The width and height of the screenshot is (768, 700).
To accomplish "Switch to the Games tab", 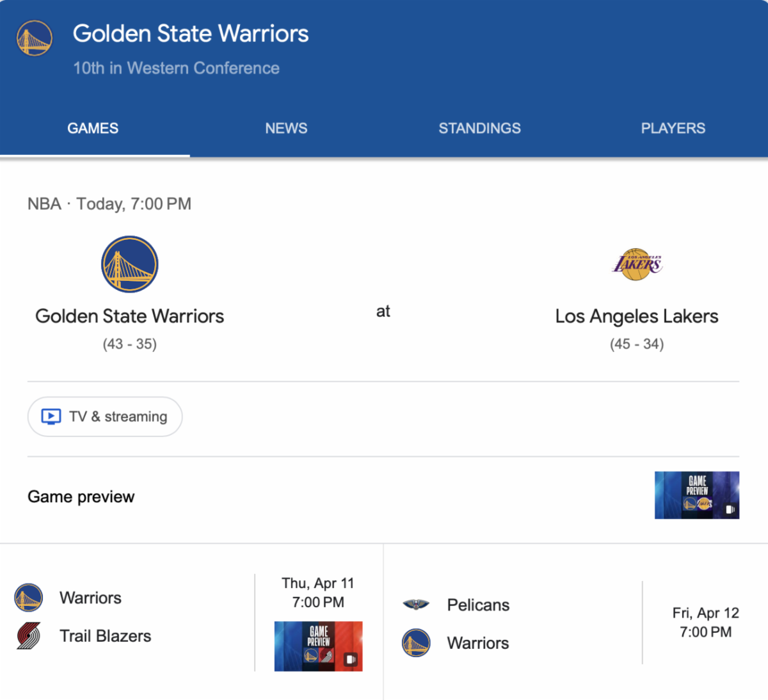I will (x=93, y=128).
